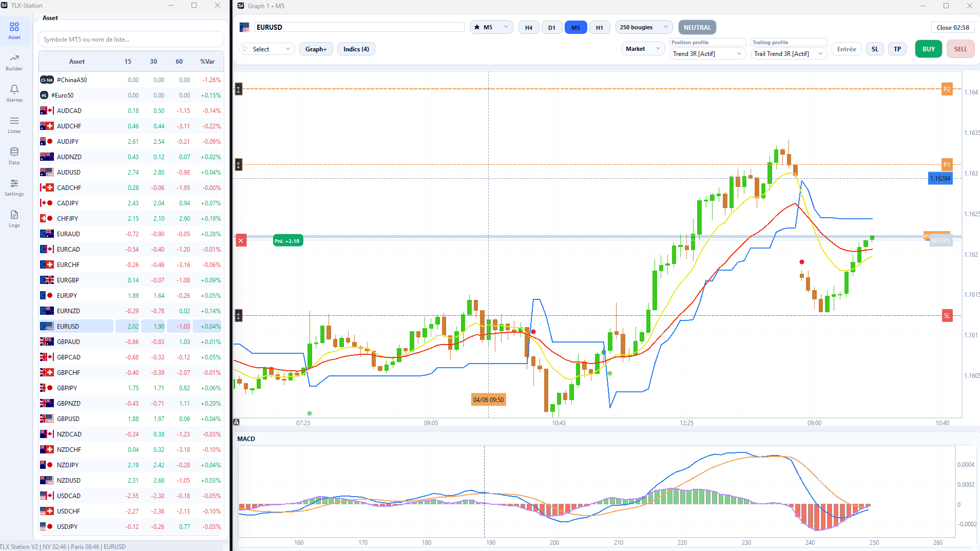Screen dimensions: 980x551
Task: Toggle the SL button
Action: [875, 49]
